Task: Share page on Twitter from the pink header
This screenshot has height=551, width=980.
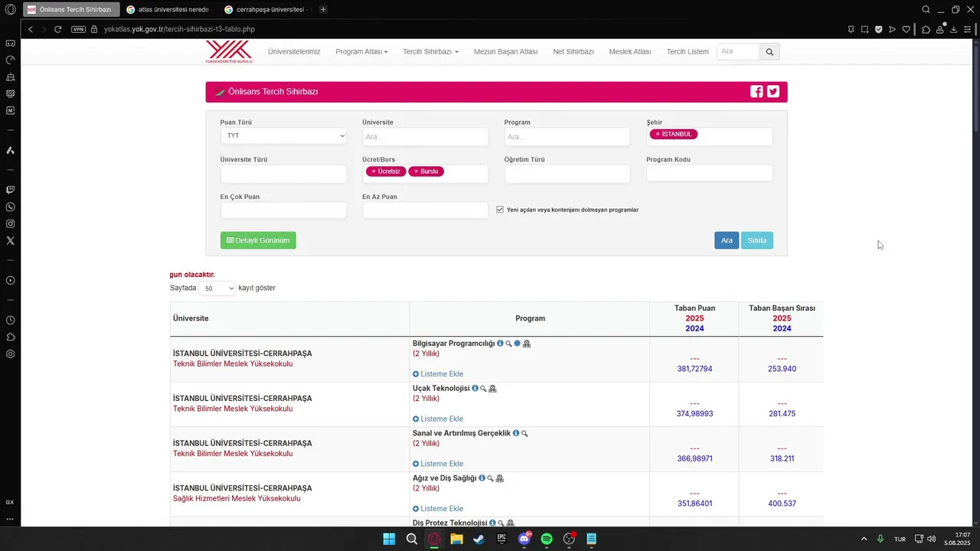Action: pyautogui.click(x=773, y=92)
